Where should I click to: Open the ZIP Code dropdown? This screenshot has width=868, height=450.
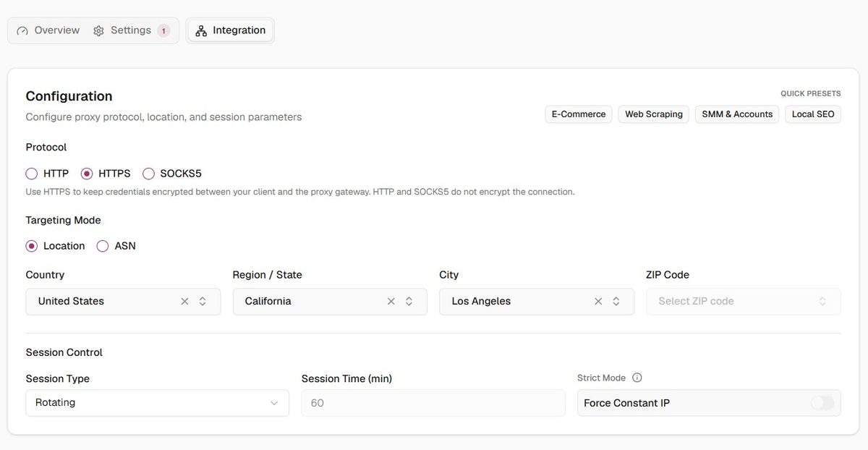click(x=744, y=302)
